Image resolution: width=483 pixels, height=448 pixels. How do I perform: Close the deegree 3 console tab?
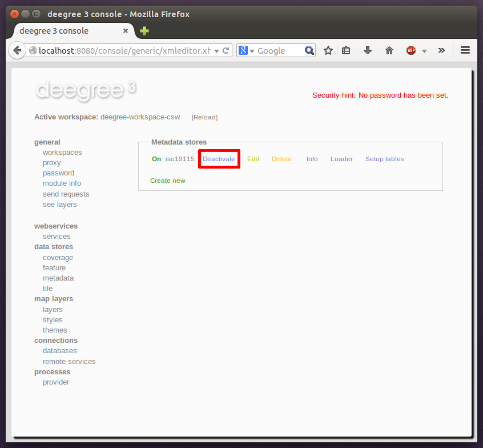point(126,31)
